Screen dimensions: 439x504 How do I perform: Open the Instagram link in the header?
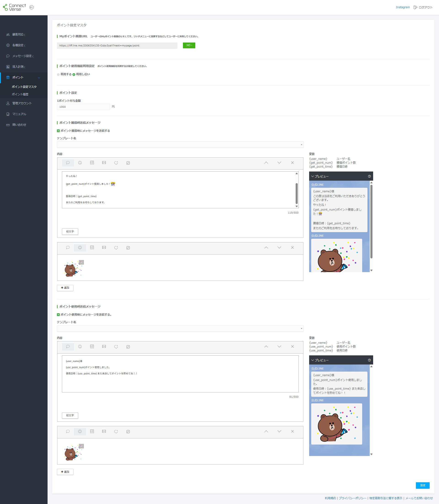click(403, 7)
